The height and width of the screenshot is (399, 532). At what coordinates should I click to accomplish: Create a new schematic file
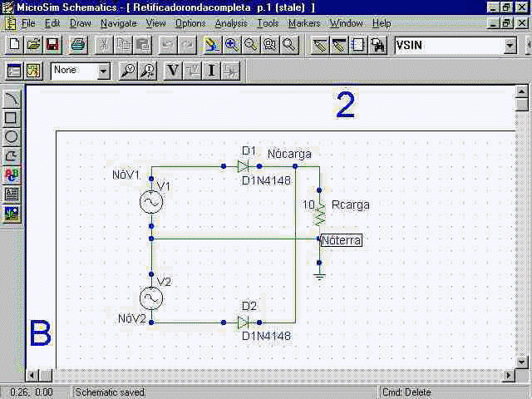click(14, 45)
